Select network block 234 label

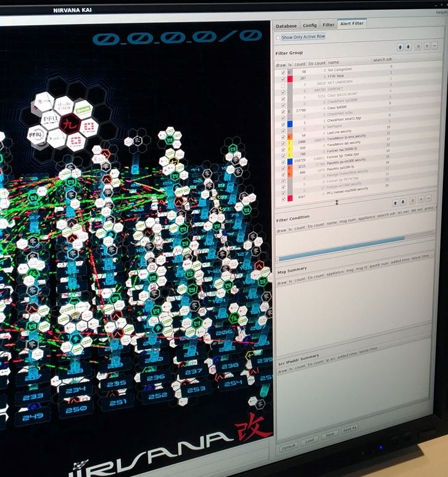point(75,390)
